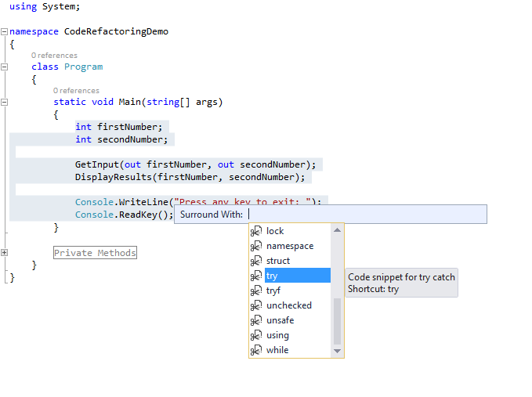Screen dimensions: 532x397
Task: Click the 0 references link above class Program
Action: click(54, 56)
